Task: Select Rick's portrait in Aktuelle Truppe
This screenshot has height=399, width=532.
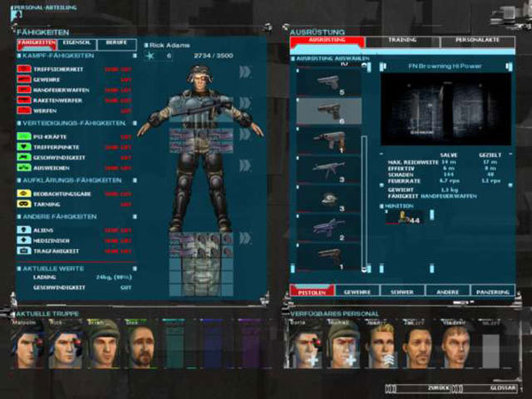Action: (66, 343)
